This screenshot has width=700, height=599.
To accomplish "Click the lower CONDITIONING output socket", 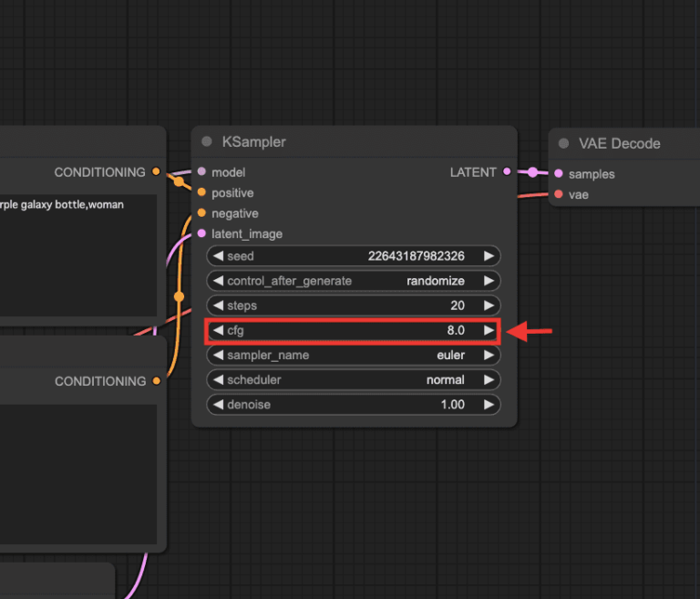I will pos(157,380).
